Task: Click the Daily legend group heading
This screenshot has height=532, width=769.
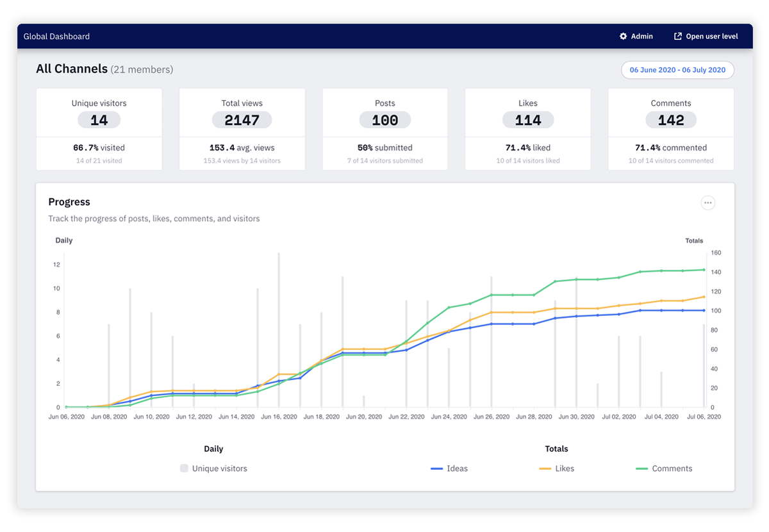Action: click(x=213, y=449)
